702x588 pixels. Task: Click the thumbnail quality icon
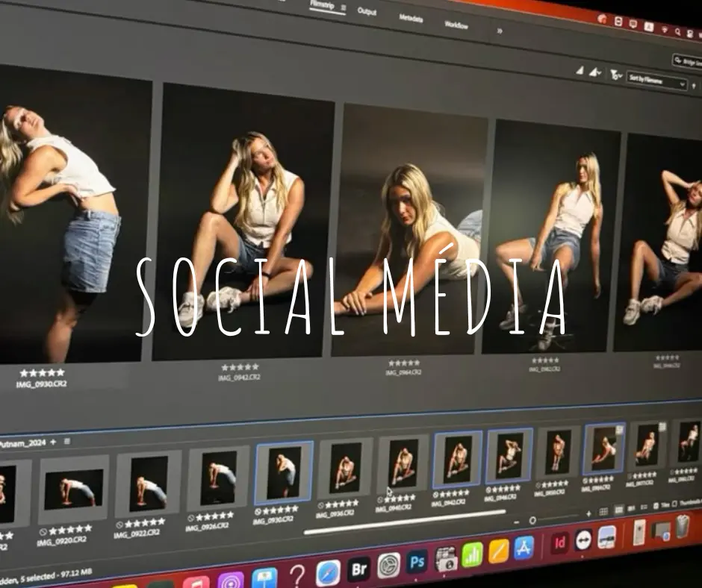580,70
